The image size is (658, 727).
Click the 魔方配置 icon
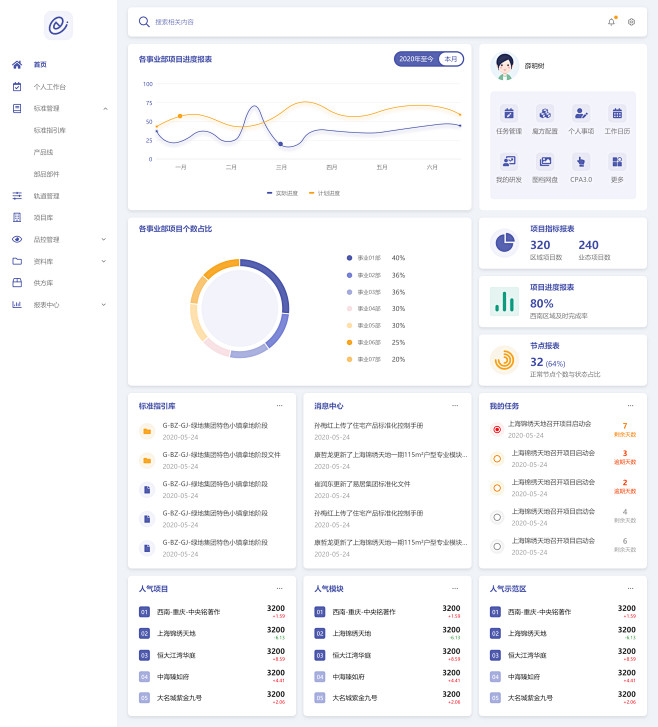pyautogui.click(x=544, y=114)
